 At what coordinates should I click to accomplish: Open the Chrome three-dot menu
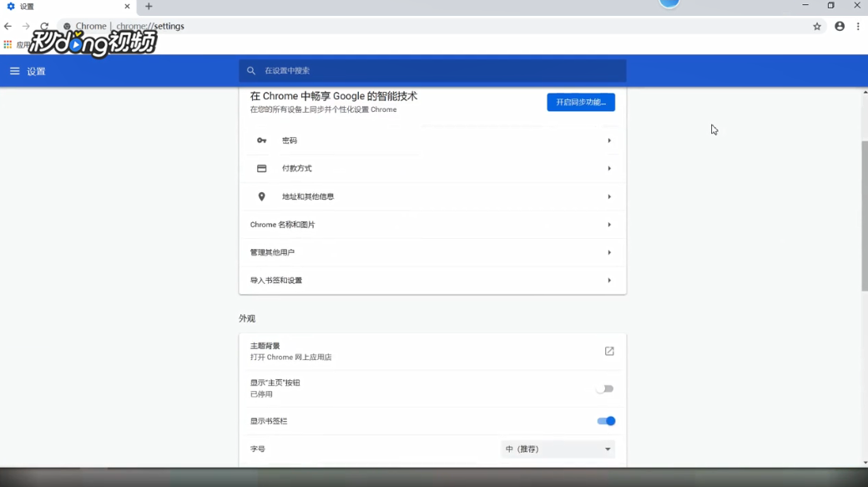(858, 26)
